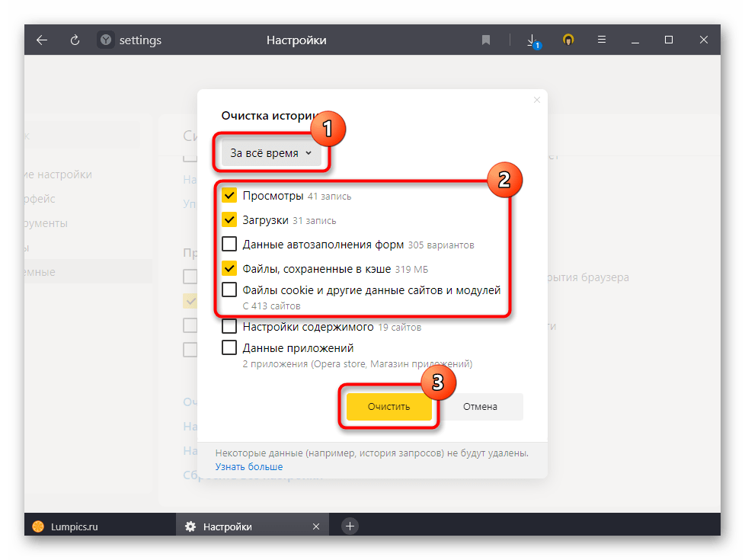Image resolution: width=745 pixels, height=560 pixels.
Task: Expand the За всё время dropdown
Action: coord(271,153)
